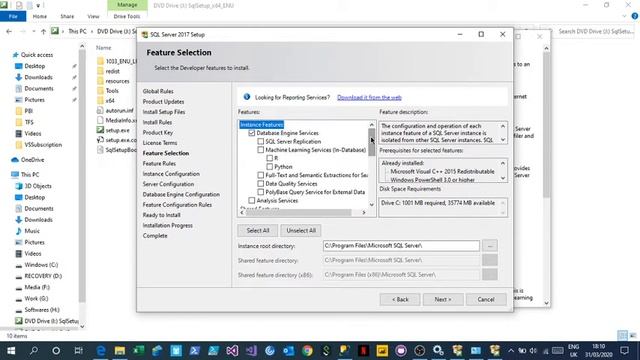Enable the Python checkbox
This screenshot has width=640, height=360.
tap(269, 167)
